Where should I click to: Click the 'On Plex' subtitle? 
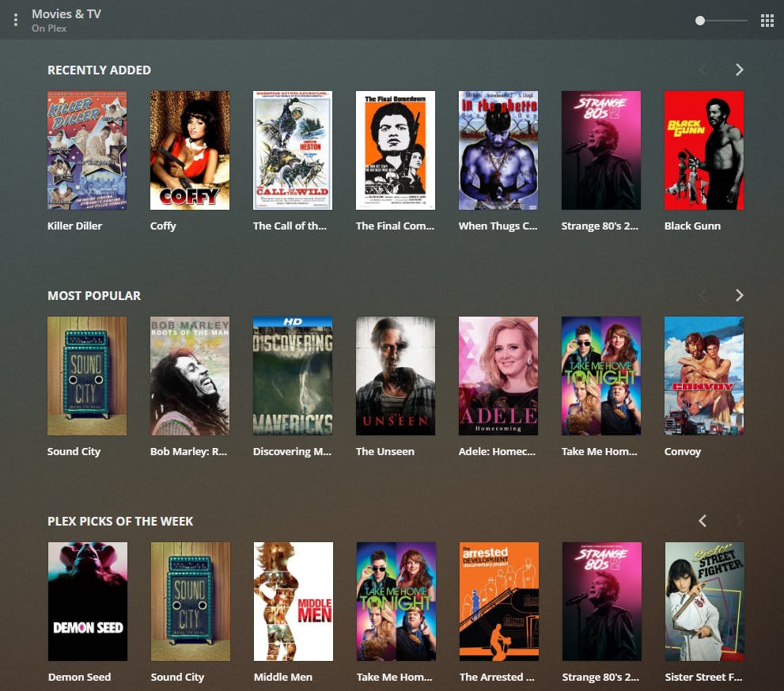[x=49, y=28]
